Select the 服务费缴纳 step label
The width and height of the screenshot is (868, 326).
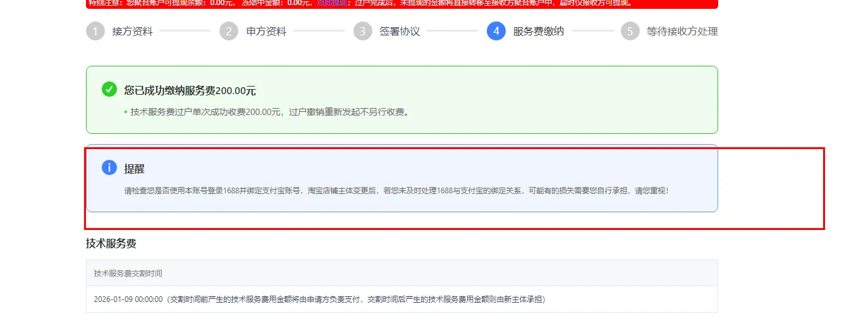539,31
